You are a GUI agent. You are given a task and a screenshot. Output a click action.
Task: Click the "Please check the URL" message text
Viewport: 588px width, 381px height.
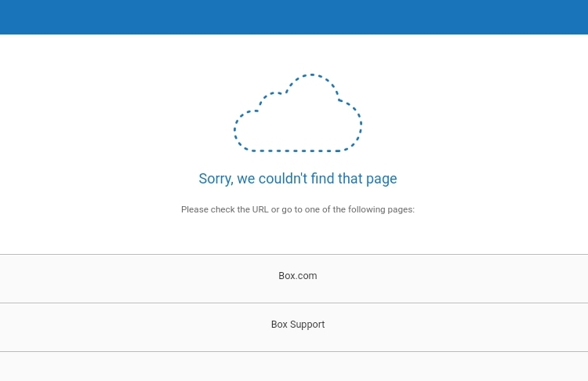coord(298,209)
